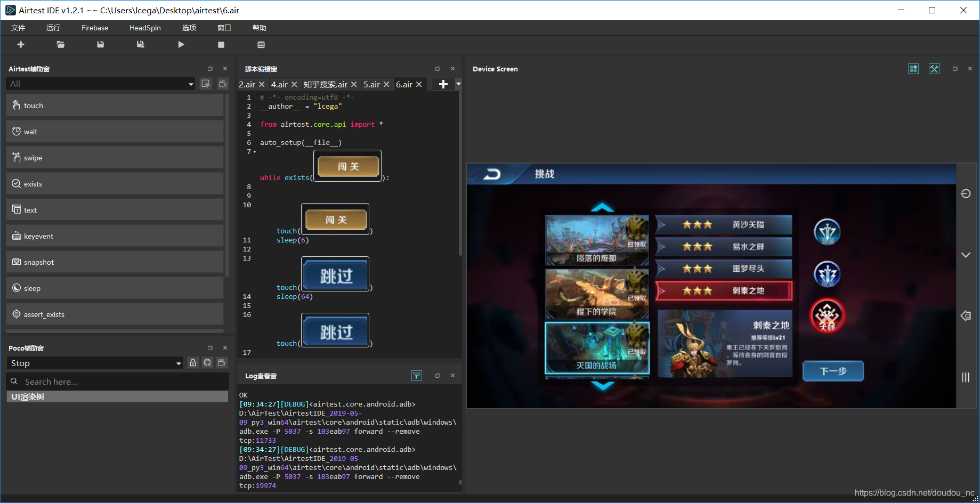The image size is (980, 503).
Task: Select the swipe command in Airtest assistant
Action: (x=115, y=158)
